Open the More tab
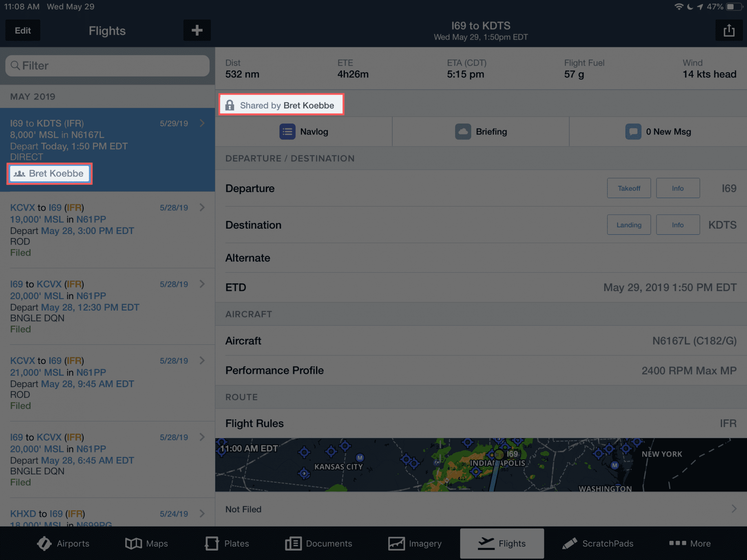 (690, 543)
